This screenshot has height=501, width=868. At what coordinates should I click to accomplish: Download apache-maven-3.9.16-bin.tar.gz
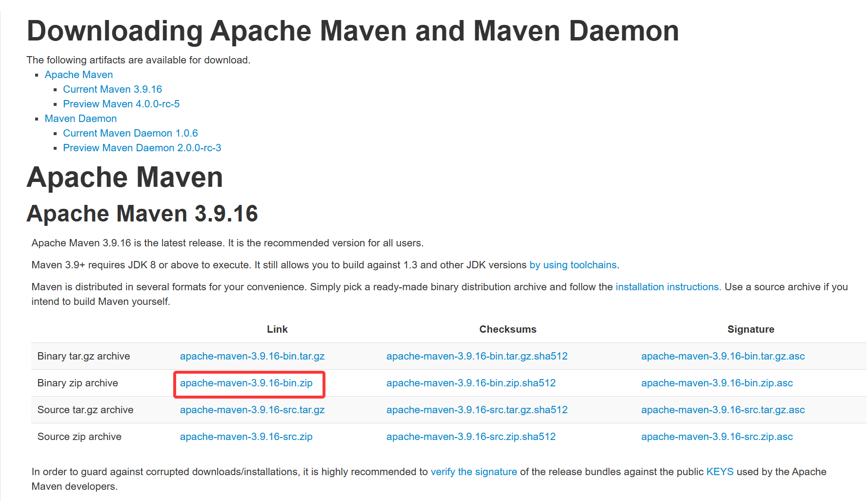[252, 356]
